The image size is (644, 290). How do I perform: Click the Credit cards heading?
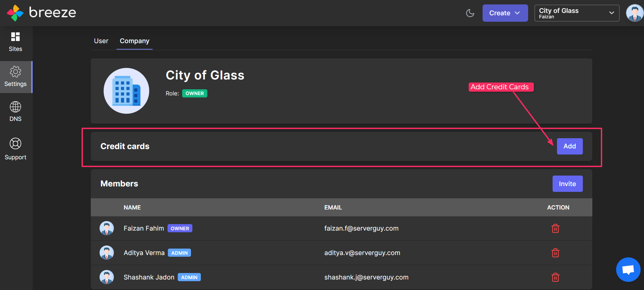125,146
